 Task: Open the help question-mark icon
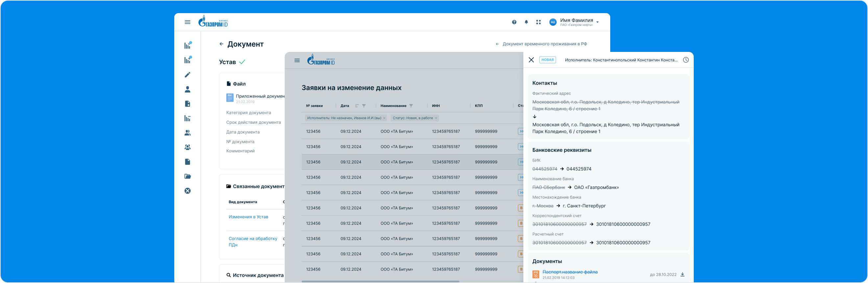click(x=514, y=22)
